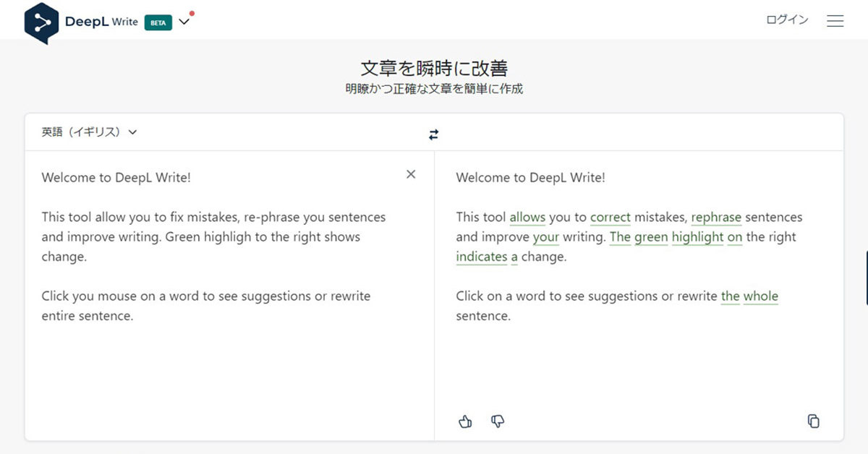Click the dark tab on right edge
This screenshot has height=454, width=868.
[x=865, y=278]
